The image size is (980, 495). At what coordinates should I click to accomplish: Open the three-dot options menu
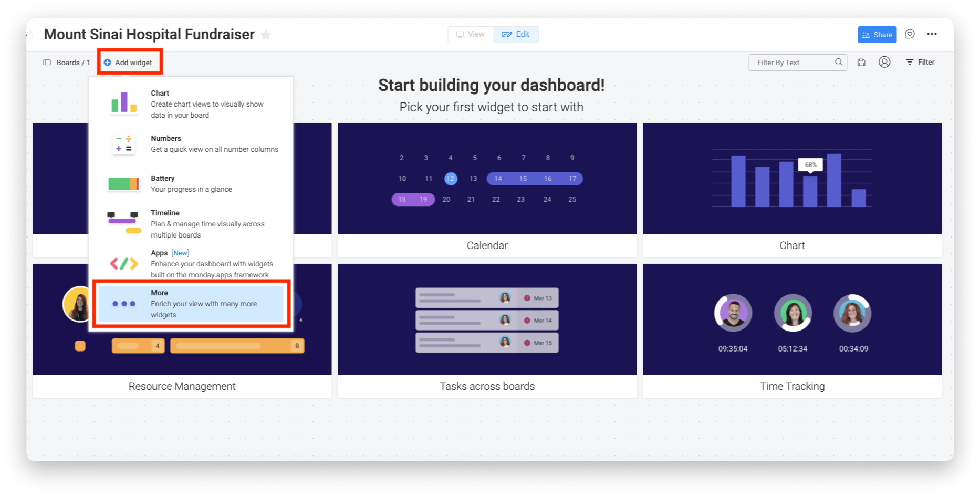click(x=932, y=34)
